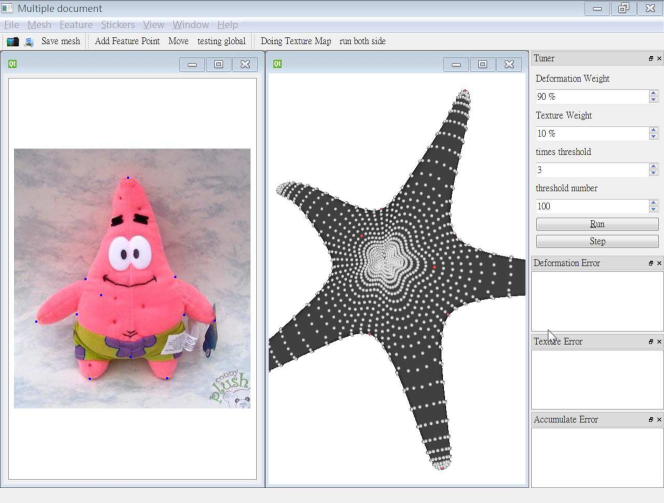Screen dimensions: 664x503
Task: Increase Deformation Weight with up arrow
Action: (653, 93)
